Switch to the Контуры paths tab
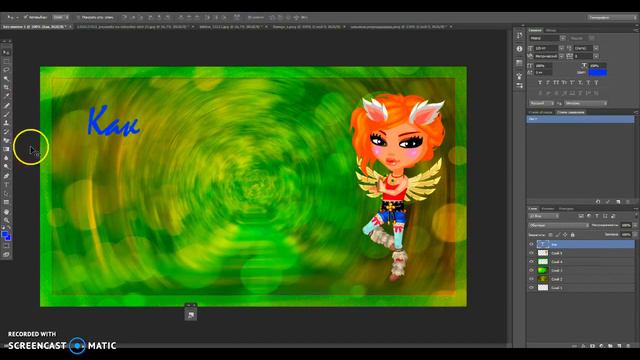This screenshot has height=360, width=640. 566,209
